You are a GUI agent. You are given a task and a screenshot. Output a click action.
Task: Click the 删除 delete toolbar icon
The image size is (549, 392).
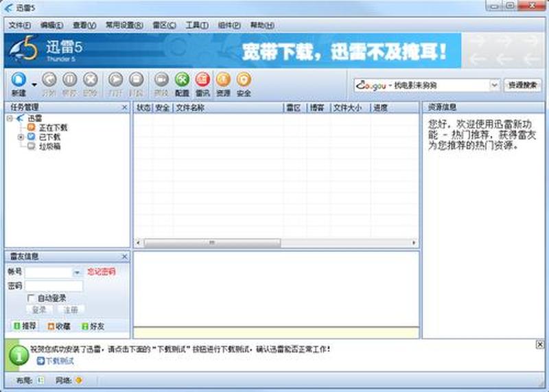click(91, 80)
